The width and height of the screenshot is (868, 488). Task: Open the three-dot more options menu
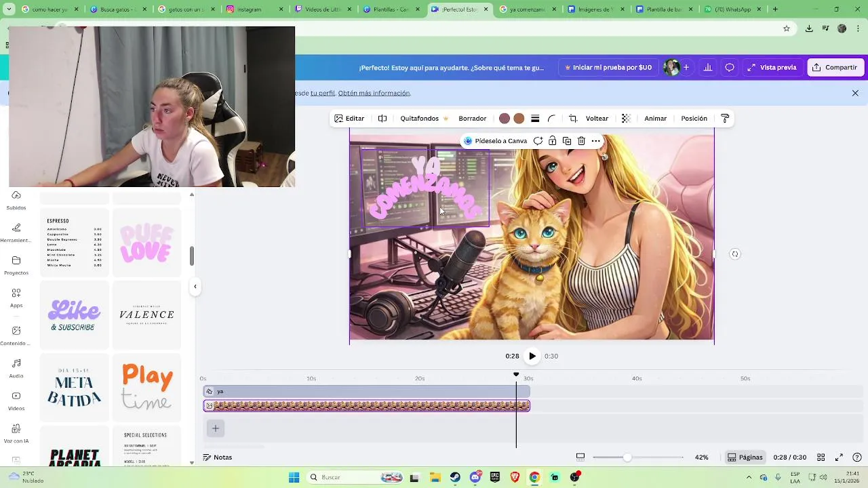[595, 141]
